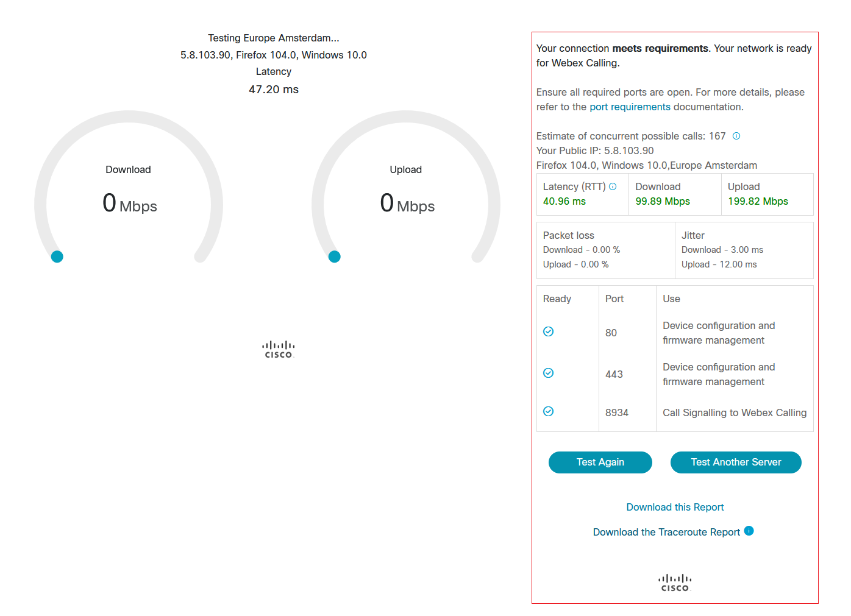The width and height of the screenshot is (851, 616).
Task: Click the ready checkmark for port 80
Action: [549, 331]
